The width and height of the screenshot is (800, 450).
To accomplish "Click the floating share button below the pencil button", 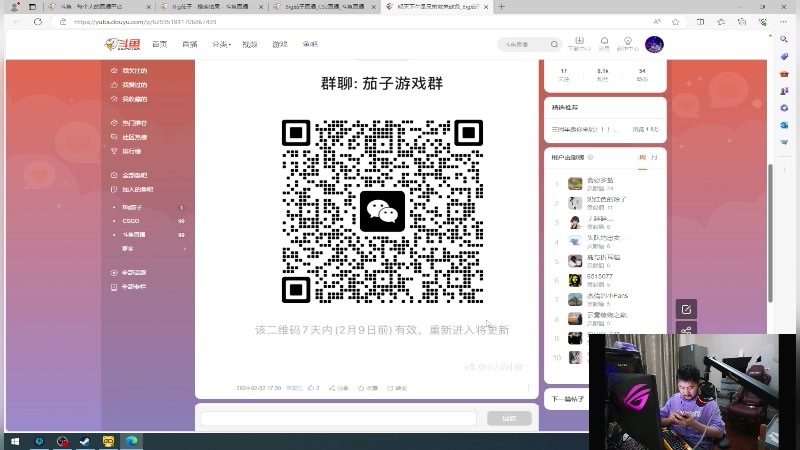I will coord(686,329).
